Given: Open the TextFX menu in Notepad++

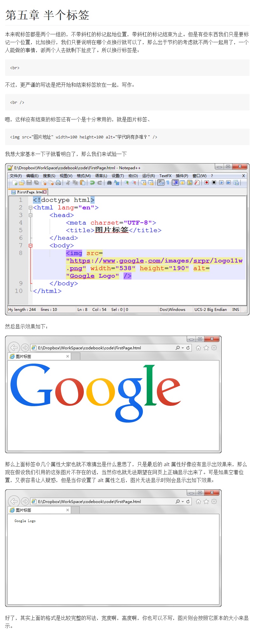Looking at the screenshot, I should [165, 176].
